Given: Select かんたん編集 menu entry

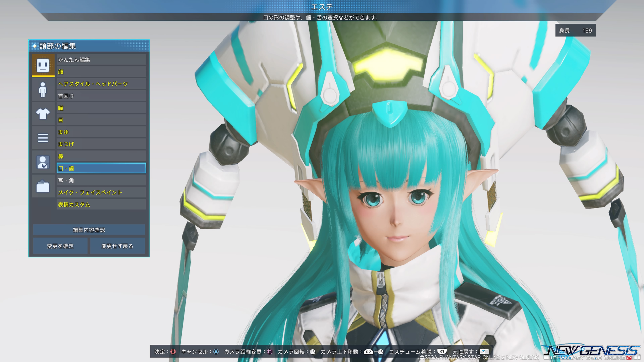Looking at the screenshot, I should click(x=101, y=60).
